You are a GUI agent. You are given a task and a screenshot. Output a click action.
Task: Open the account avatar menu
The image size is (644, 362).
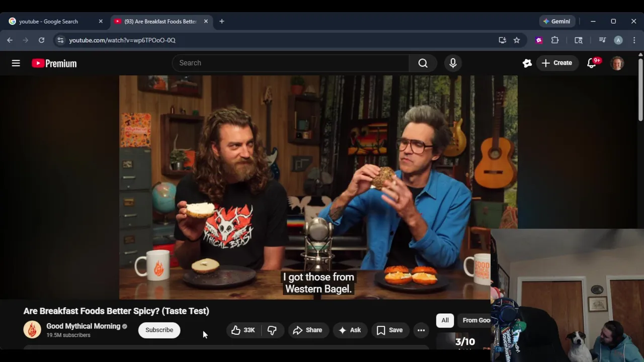[617, 63]
